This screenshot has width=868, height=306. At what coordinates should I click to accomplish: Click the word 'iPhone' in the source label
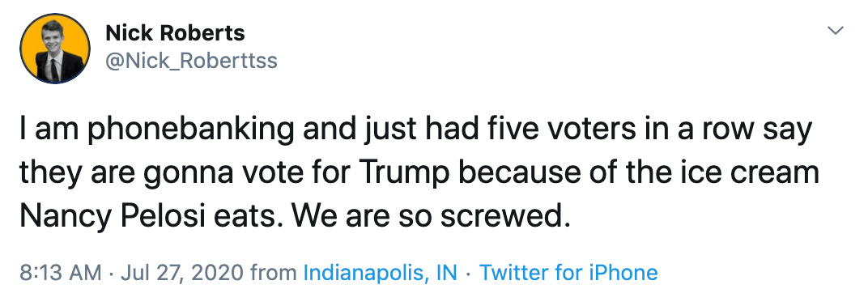(624, 273)
